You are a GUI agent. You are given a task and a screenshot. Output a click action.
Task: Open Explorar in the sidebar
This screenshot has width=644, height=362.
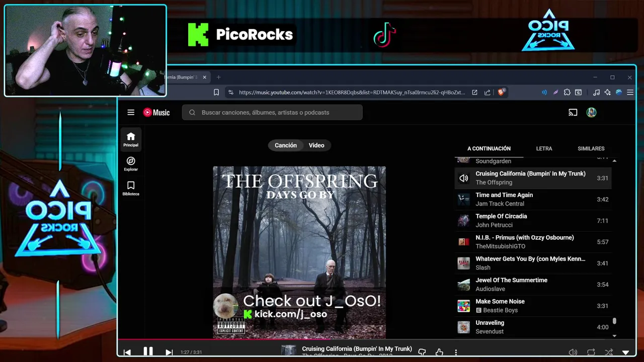point(131,164)
